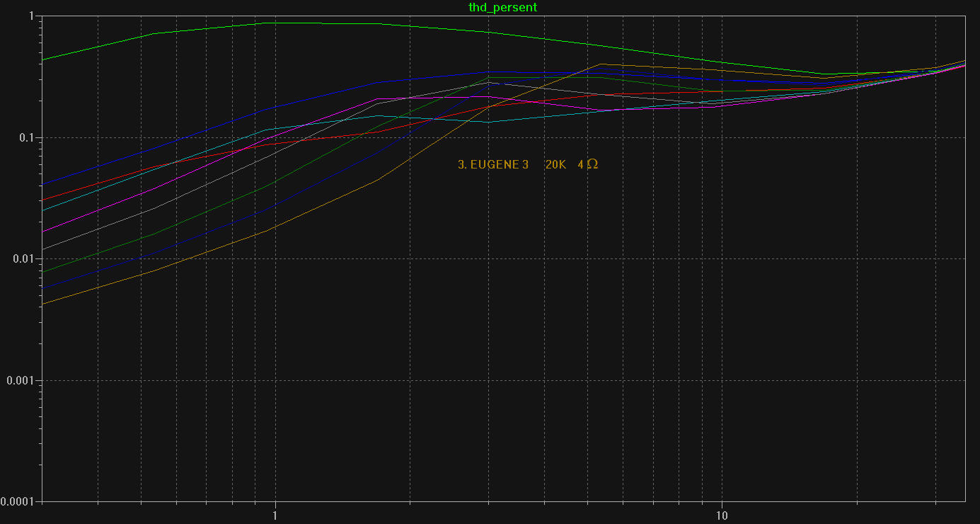This screenshot has width=980, height=524.
Task: Click the left start of the magenta curve
Action: [44, 232]
